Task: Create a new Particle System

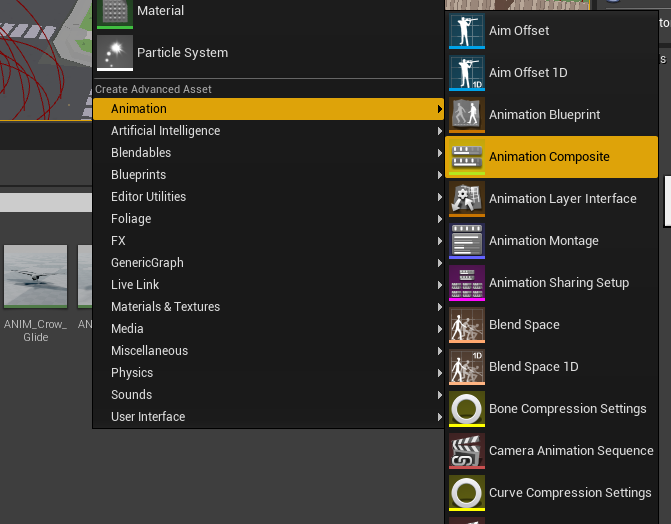Action: (x=268, y=53)
